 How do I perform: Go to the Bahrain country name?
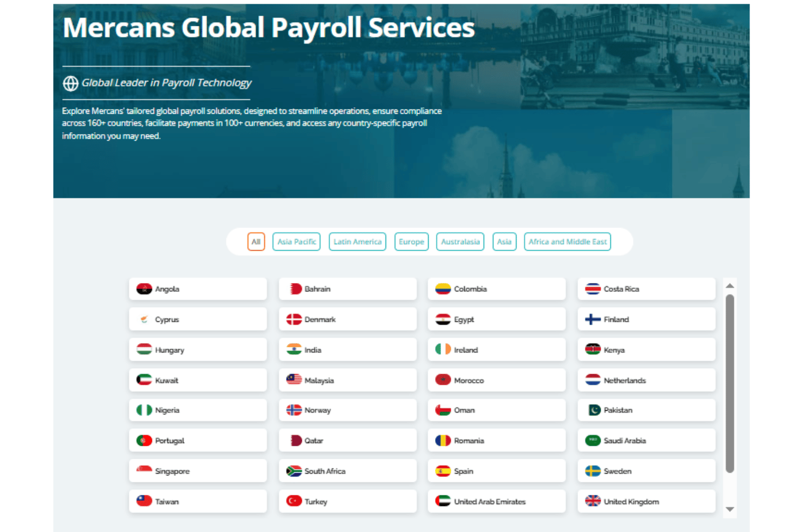click(x=318, y=289)
